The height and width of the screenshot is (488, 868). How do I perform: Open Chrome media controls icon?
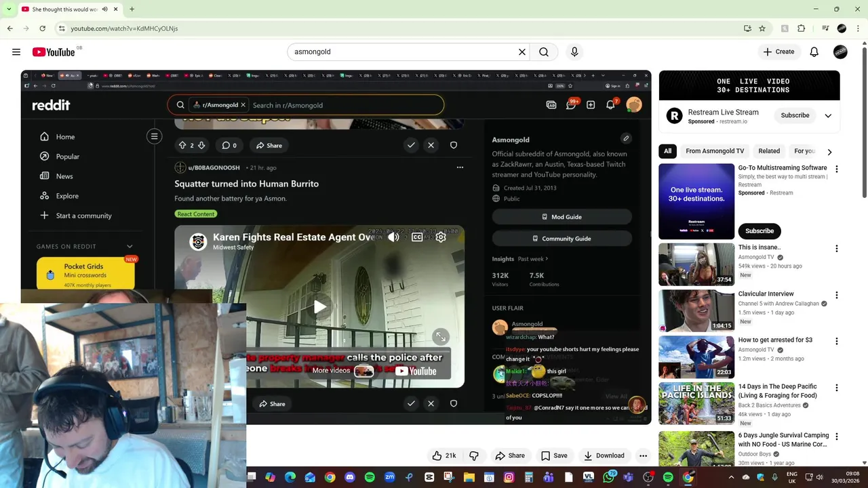coord(825,28)
